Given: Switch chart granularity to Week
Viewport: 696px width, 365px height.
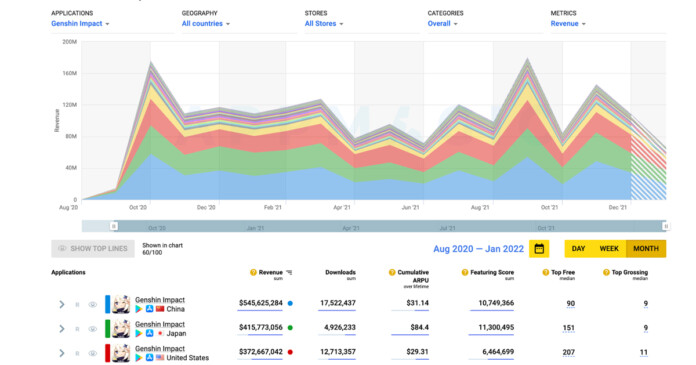Looking at the screenshot, I should 609,249.
